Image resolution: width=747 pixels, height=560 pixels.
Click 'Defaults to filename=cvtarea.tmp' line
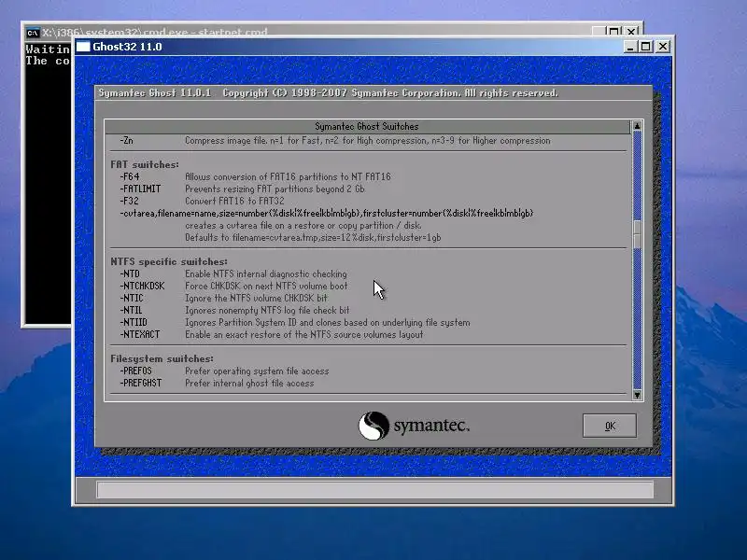pos(313,238)
